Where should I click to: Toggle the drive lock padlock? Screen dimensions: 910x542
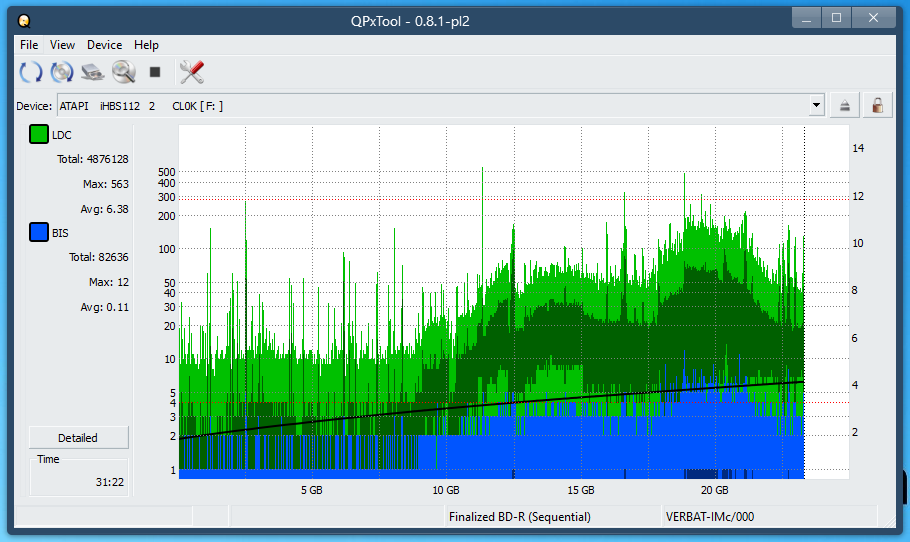[877, 105]
